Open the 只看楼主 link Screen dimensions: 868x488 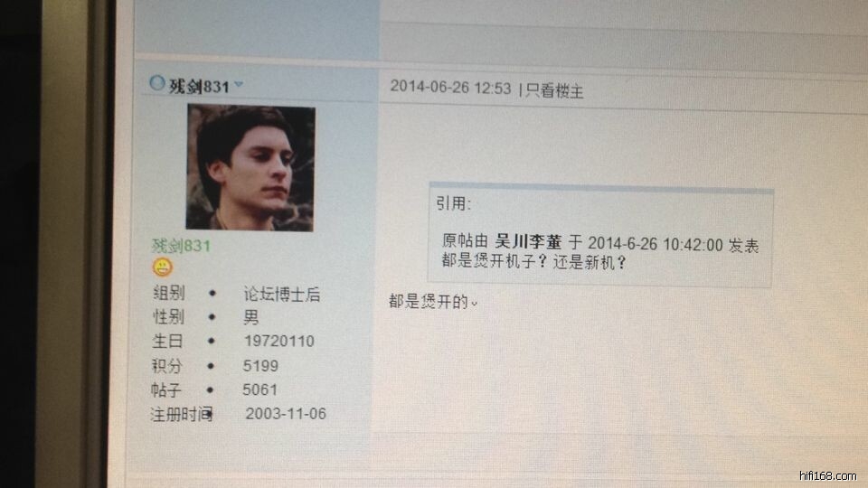click(x=554, y=90)
